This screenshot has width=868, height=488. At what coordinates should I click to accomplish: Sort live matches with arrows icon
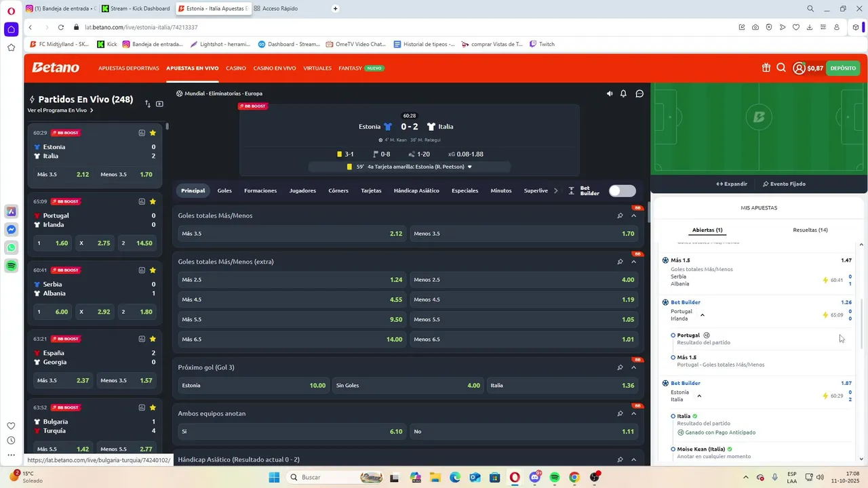click(148, 104)
